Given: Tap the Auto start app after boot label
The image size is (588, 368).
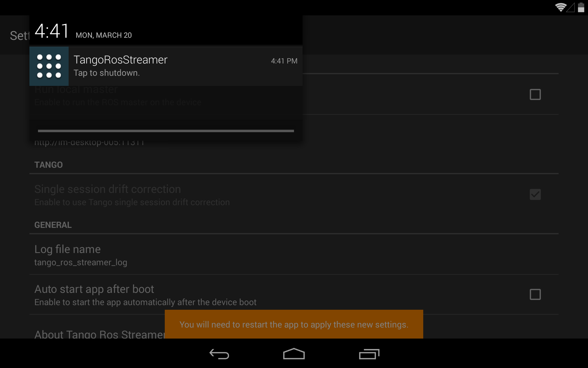Looking at the screenshot, I should [94, 289].
